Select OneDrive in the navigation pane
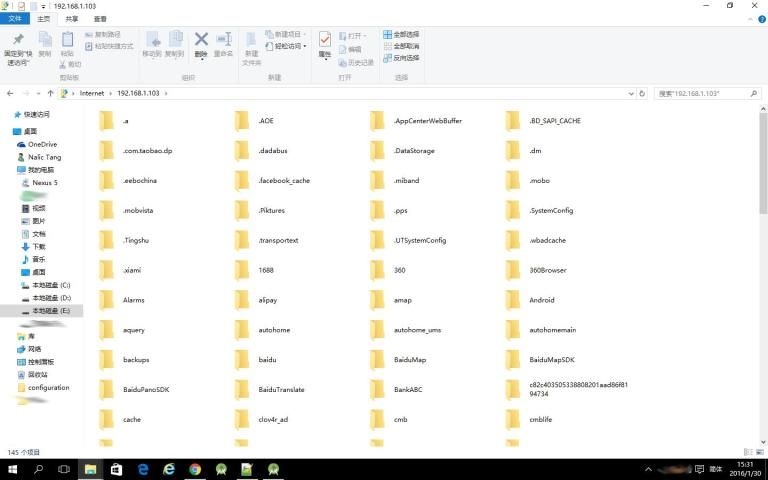Viewport: 768px width, 480px height. point(42,144)
